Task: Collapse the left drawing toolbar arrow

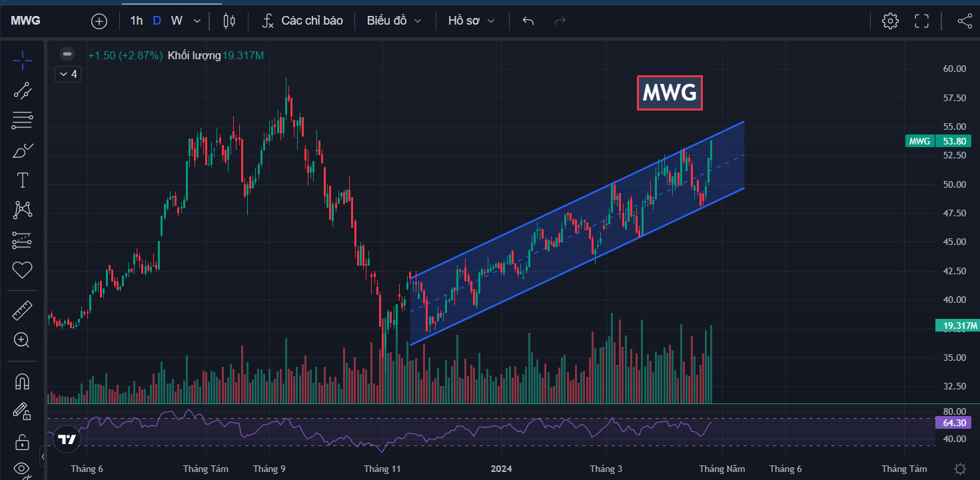Action: pyautogui.click(x=43, y=457)
